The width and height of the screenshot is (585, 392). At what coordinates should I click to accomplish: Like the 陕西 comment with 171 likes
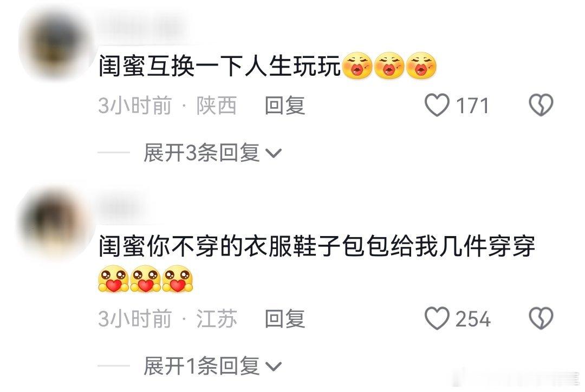click(437, 105)
